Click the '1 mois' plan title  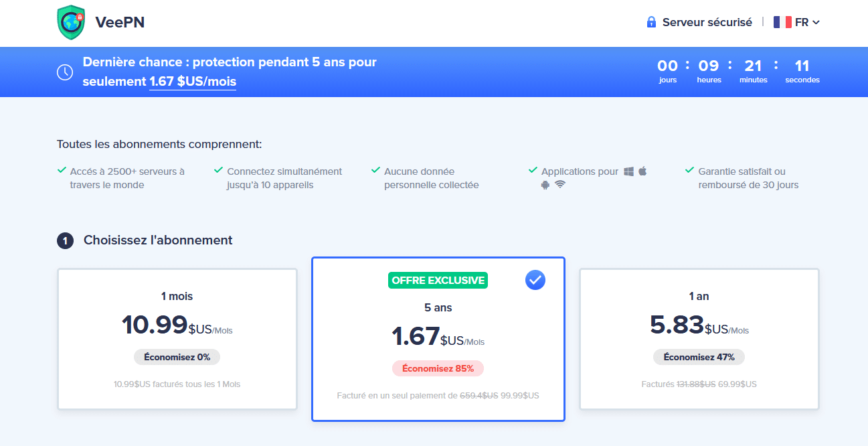pyautogui.click(x=177, y=296)
